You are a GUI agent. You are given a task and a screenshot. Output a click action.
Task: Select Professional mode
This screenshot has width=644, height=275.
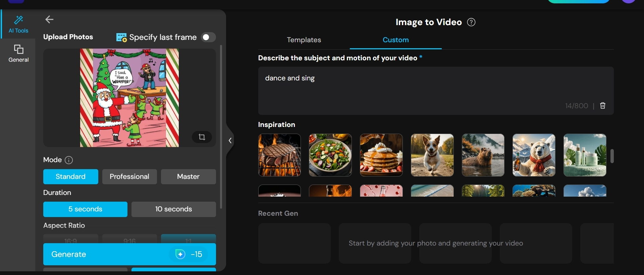129,177
